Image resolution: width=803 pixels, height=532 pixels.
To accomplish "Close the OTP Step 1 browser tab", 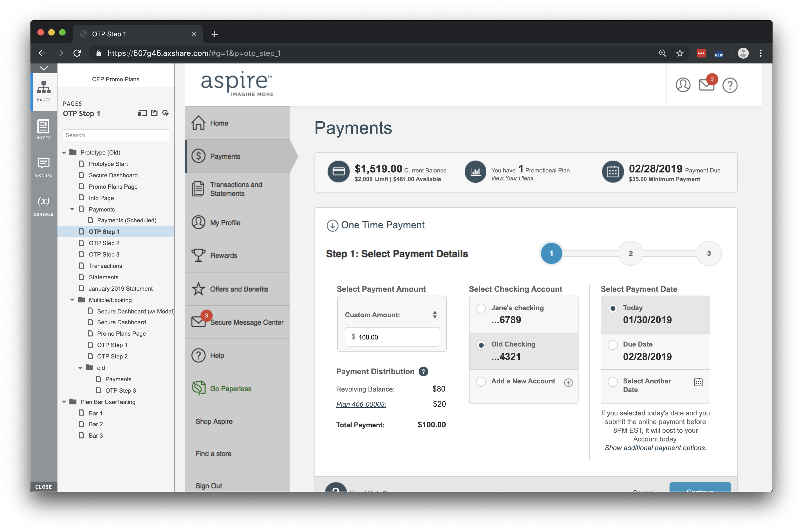I will [x=194, y=34].
